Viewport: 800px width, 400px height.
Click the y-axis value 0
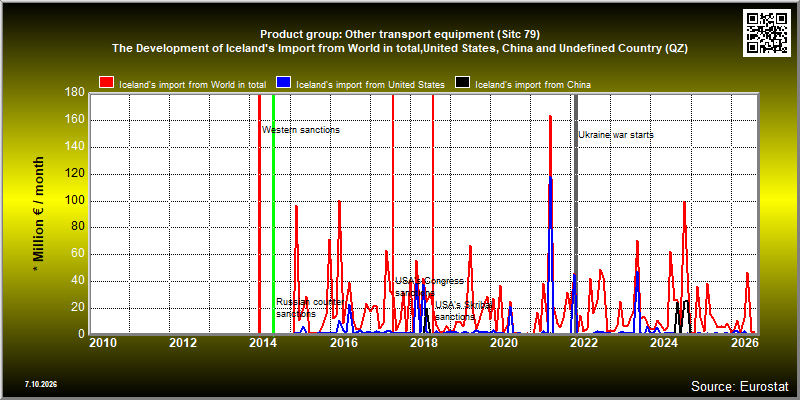[x=81, y=334]
